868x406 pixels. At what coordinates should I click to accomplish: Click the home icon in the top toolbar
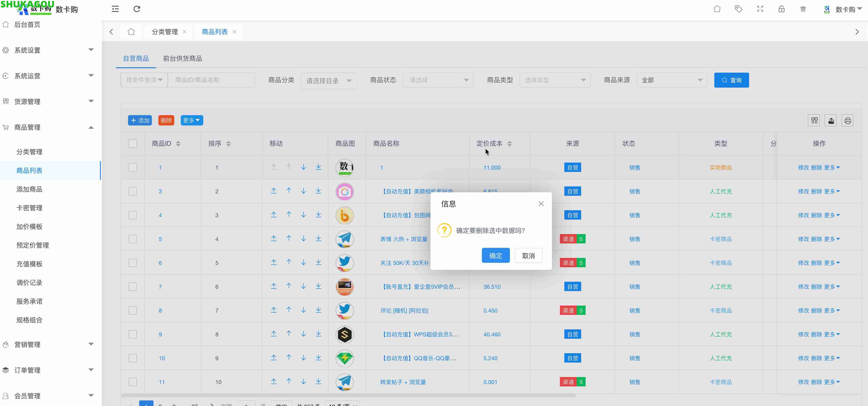point(717,9)
